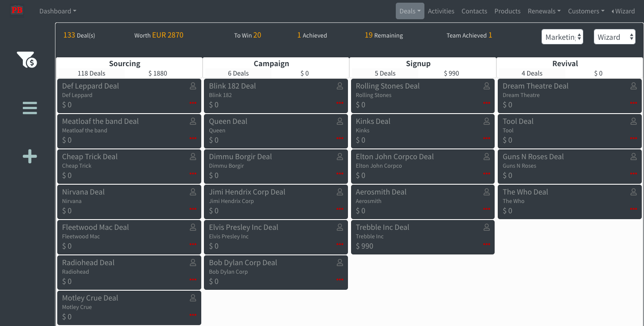The image size is (644, 326).
Task: Click the person icon on Meatloaf the band Deal
Action: (193, 121)
